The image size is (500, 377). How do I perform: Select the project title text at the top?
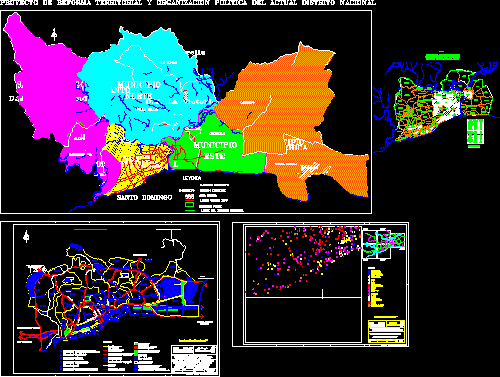tap(188, 3)
